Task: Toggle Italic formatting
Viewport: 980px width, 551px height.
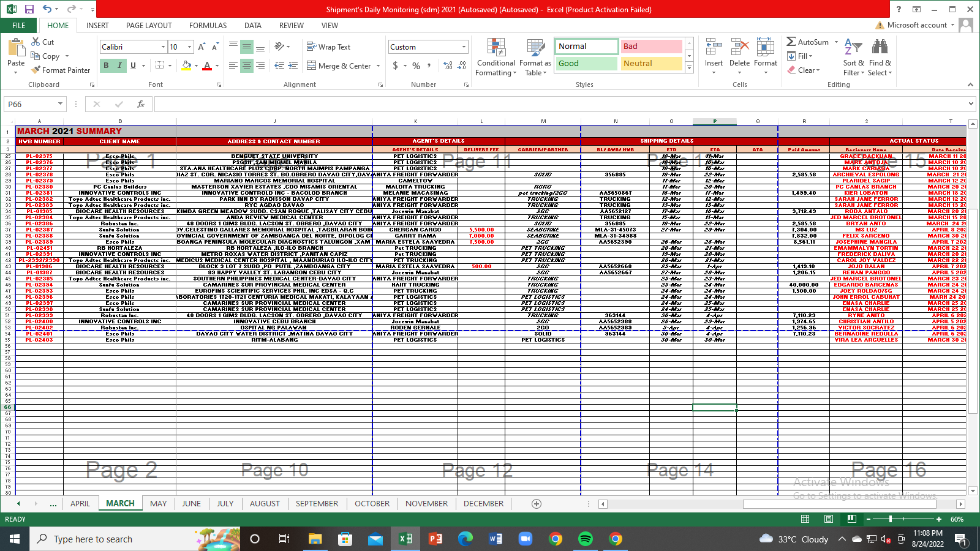Action: 119,66
